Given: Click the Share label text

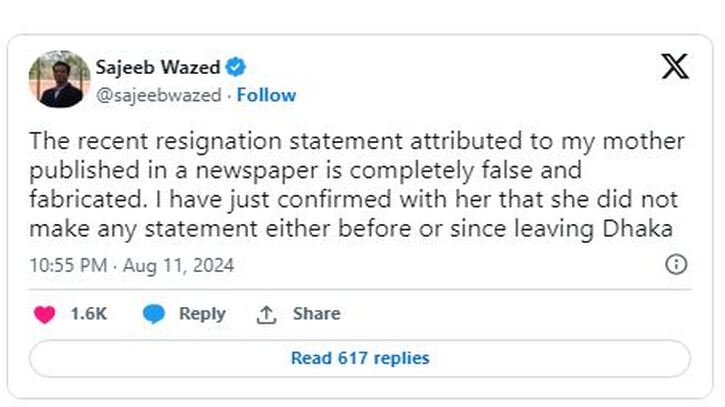Looking at the screenshot, I should tap(317, 314).
